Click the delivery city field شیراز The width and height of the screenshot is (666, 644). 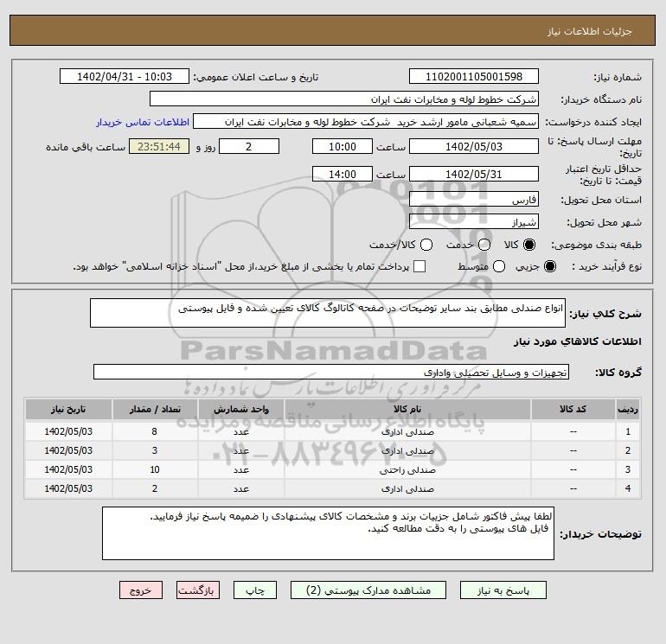click(474, 221)
